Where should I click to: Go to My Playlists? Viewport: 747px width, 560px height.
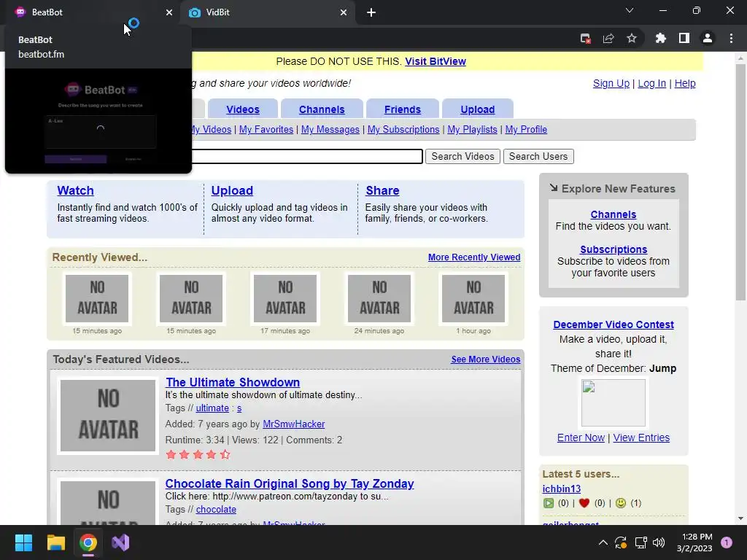pos(472,130)
